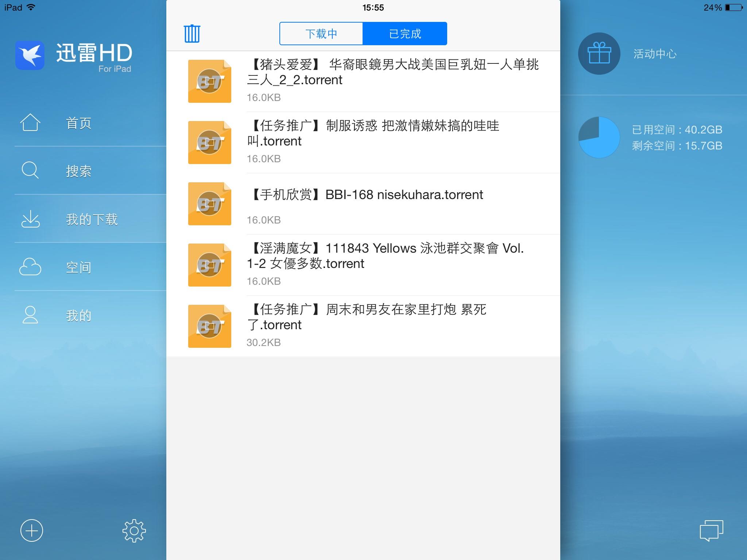
Task: Click the 活动中心 gift icon
Action: pos(599,54)
